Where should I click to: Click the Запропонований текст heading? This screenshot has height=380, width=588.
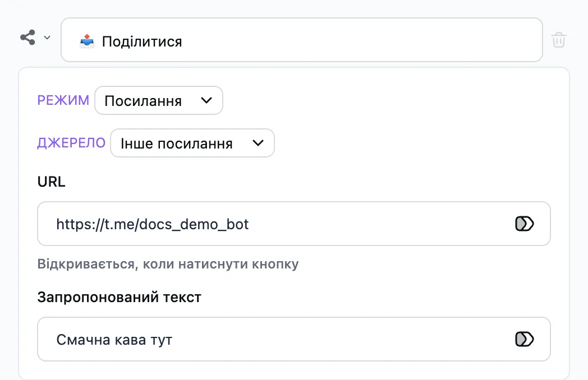120,297
